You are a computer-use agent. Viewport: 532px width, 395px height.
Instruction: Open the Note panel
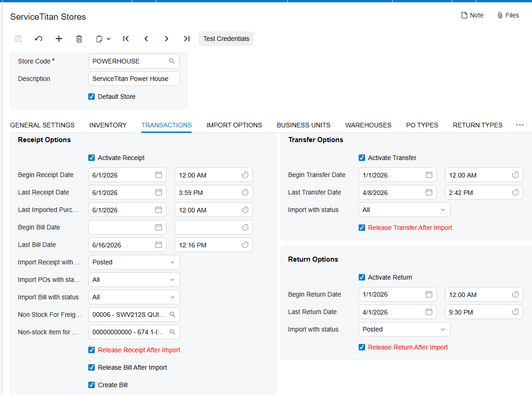coord(472,15)
